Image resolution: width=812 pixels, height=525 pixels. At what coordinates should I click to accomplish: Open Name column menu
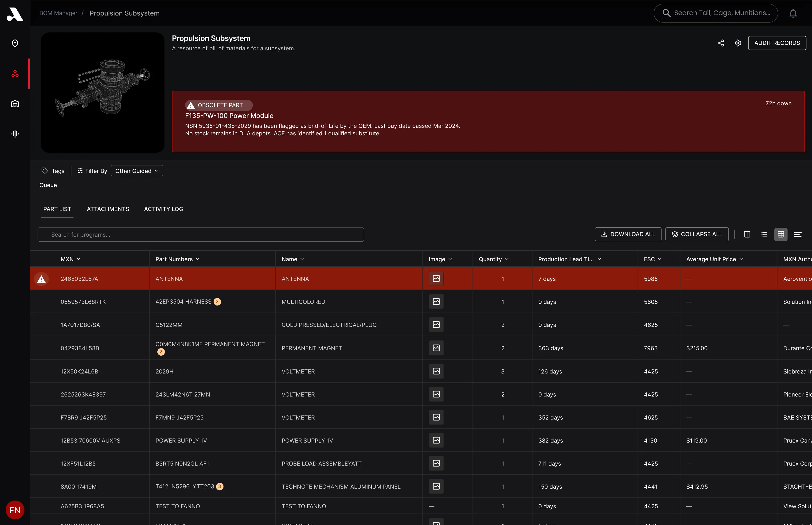[302, 259]
